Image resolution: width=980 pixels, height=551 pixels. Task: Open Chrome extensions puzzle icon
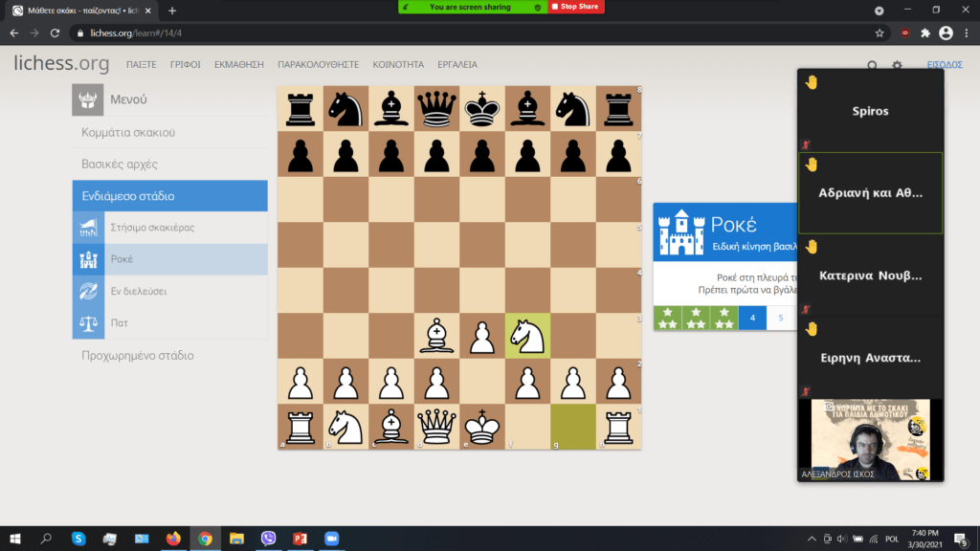925,33
